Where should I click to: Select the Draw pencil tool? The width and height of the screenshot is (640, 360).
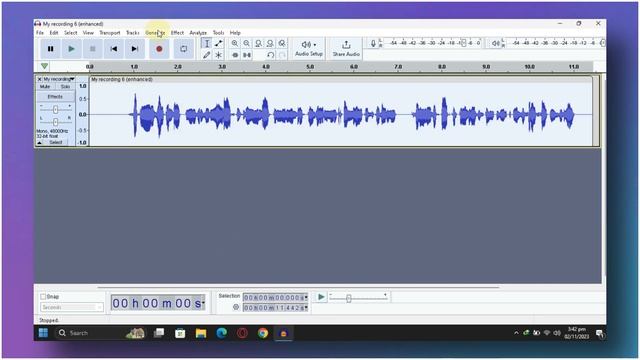(x=207, y=55)
